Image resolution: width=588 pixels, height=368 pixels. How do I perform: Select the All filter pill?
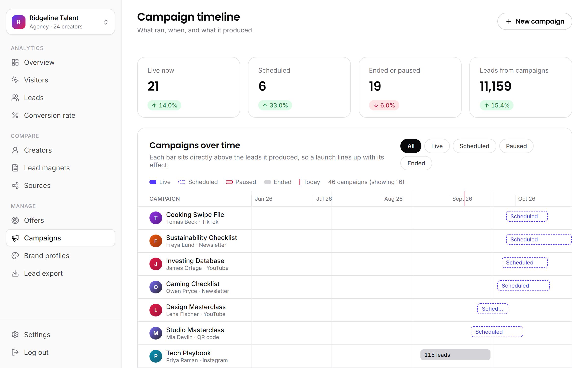(x=411, y=146)
